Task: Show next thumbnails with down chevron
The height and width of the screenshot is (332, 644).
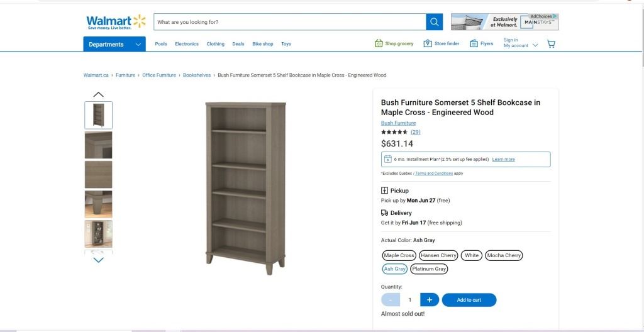Action: click(99, 260)
